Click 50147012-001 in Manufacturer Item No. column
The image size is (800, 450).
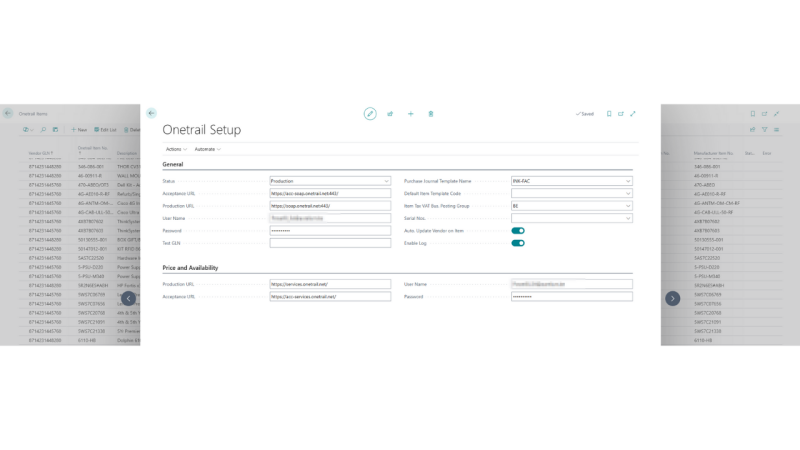[708, 249]
